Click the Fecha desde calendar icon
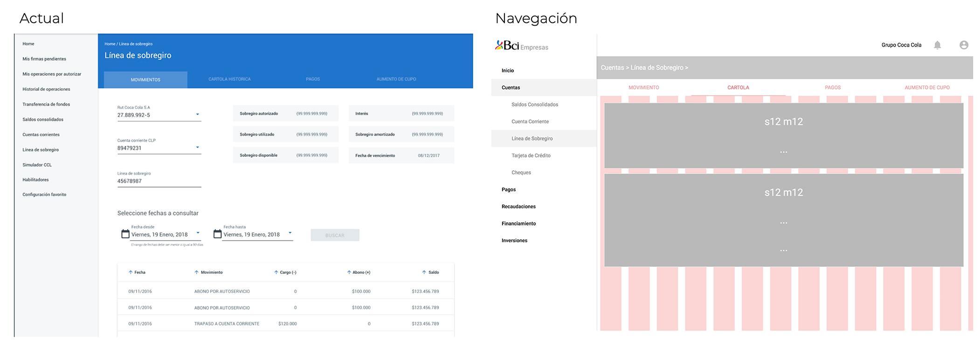This screenshot has height=341, width=980. coord(125,234)
